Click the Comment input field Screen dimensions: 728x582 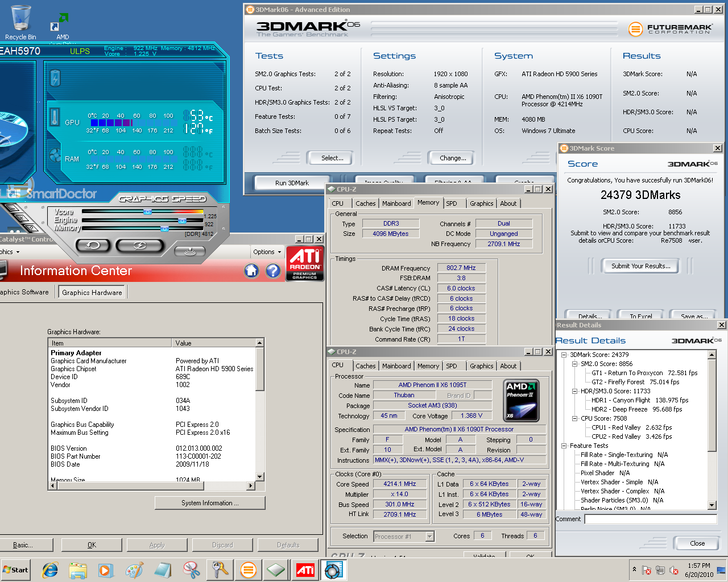[651, 519]
